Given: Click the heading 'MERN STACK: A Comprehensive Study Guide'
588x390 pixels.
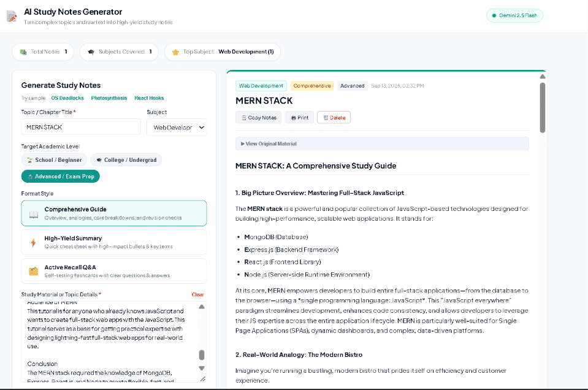Looking at the screenshot, I should (316, 166).
